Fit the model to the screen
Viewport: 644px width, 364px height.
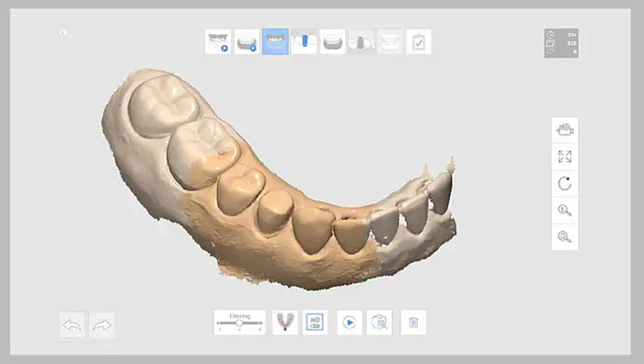(x=565, y=157)
